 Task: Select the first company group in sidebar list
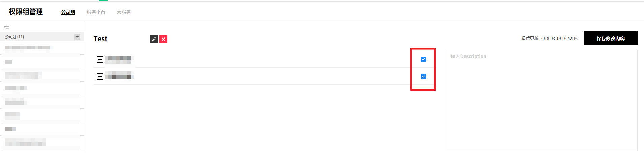28,48
